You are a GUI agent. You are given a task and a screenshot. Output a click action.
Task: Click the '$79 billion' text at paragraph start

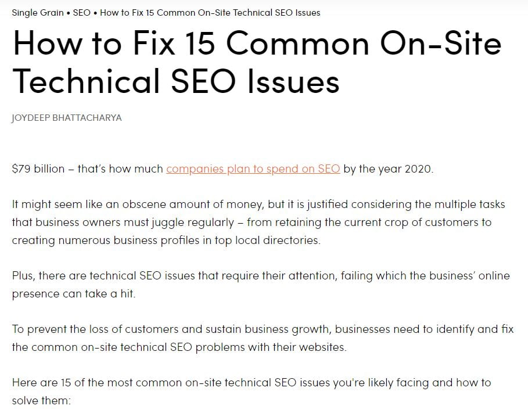[x=38, y=168]
